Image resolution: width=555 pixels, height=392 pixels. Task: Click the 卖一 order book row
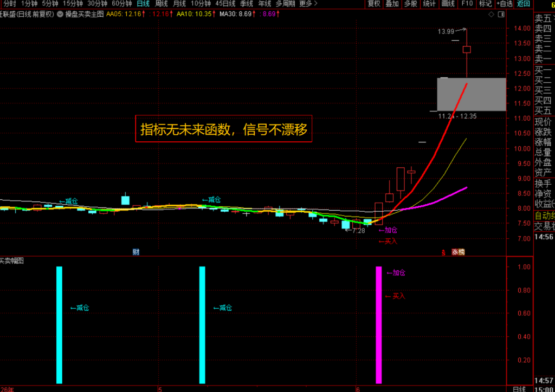pos(544,58)
